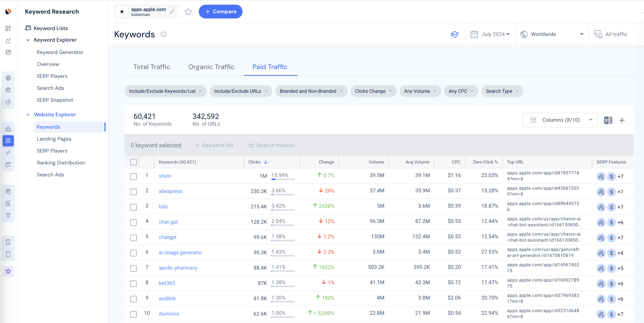Image resolution: width=644 pixels, height=323 pixels.
Task: Click the funnel icon in left rail
Action: [8, 215]
